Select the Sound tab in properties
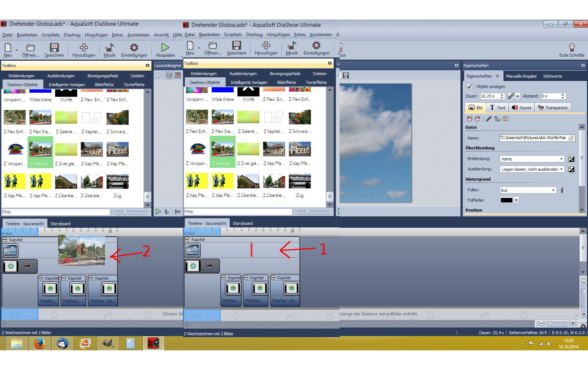The image size is (588, 368). click(521, 107)
